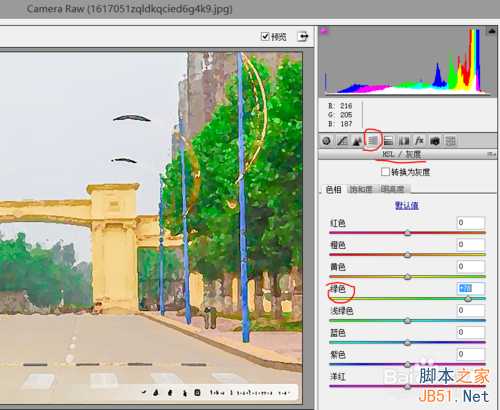Click the 浅绿色 aqua hue slider handle
500x410 pixels.
pos(407,321)
